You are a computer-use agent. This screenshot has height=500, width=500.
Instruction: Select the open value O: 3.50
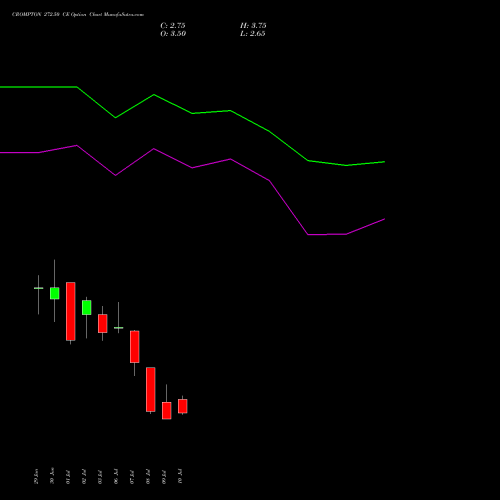(x=173, y=34)
